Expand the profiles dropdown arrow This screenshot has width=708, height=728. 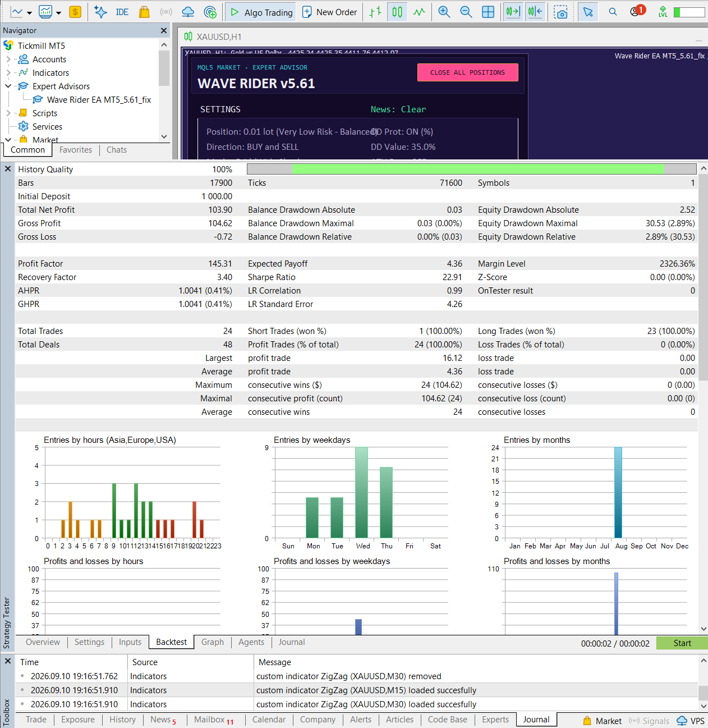tap(58, 12)
